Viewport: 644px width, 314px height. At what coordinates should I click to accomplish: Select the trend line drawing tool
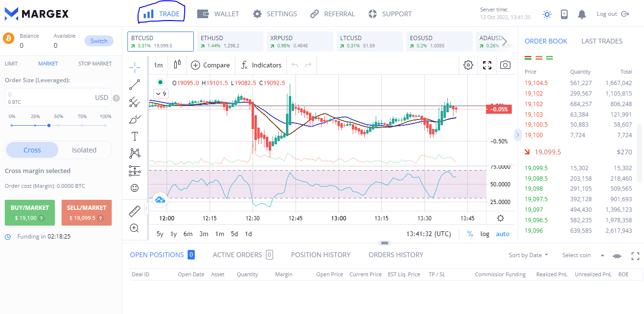[x=135, y=85]
